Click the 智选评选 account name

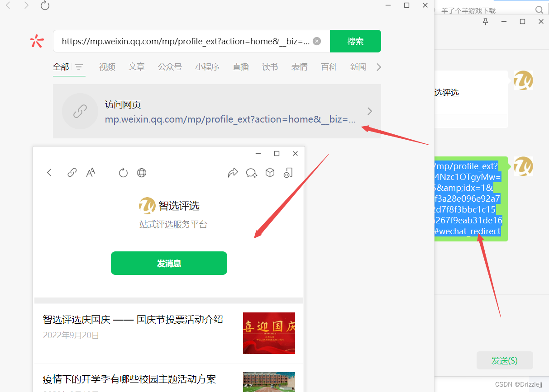point(179,206)
